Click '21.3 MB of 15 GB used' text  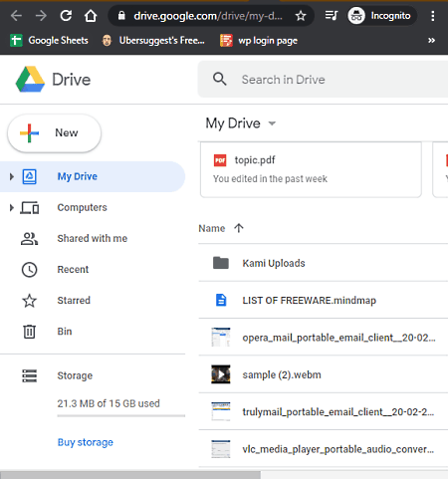109,403
